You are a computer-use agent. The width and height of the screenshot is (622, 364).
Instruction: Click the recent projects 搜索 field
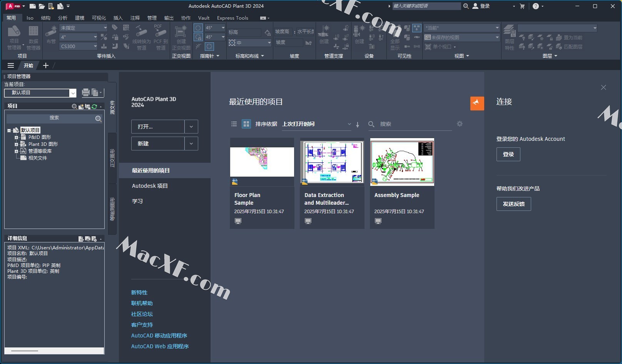coord(410,124)
